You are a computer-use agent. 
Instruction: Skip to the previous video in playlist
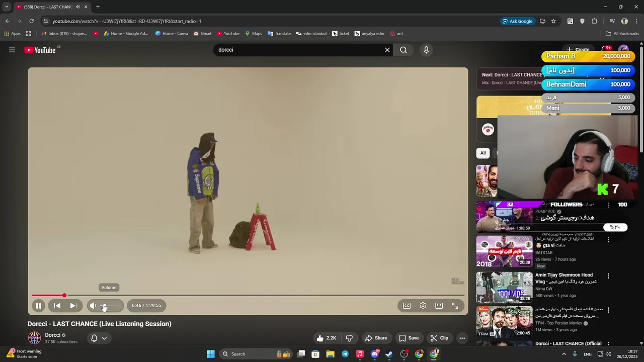click(57, 306)
